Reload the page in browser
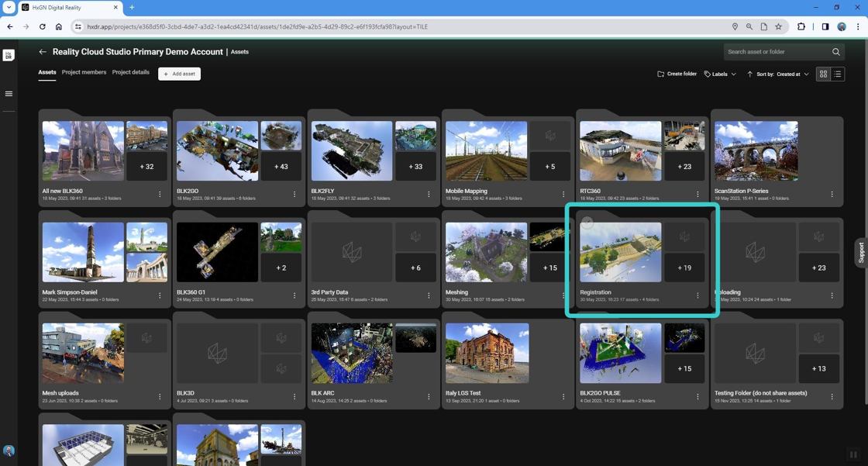This screenshot has width=868, height=466. 42,26
